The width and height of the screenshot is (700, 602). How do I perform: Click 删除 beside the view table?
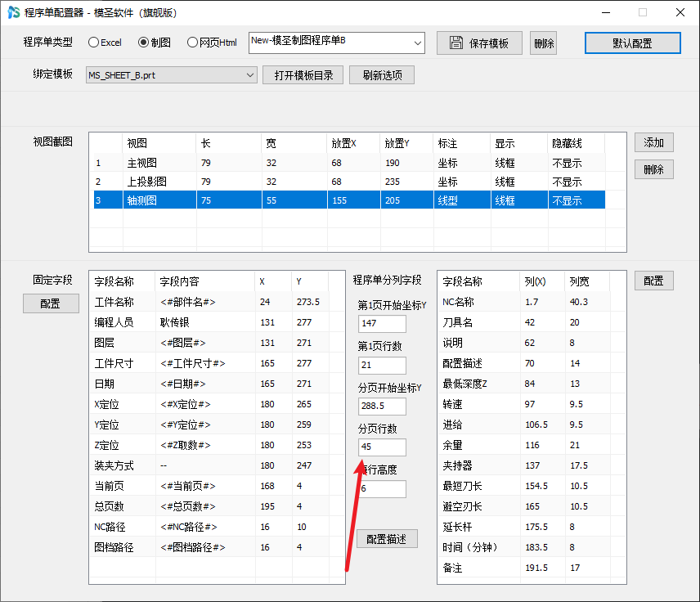654,169
